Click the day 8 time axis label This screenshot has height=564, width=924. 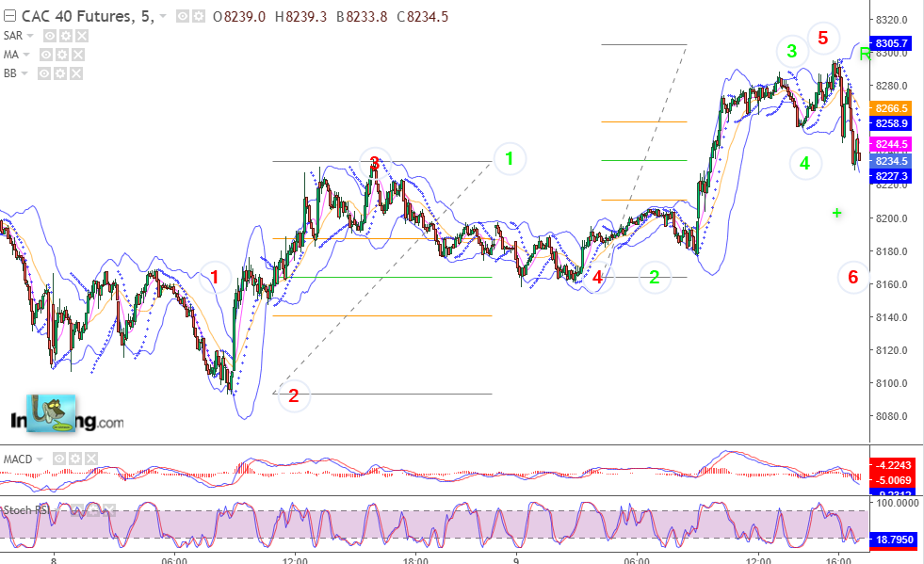click(x=54, y=560)
